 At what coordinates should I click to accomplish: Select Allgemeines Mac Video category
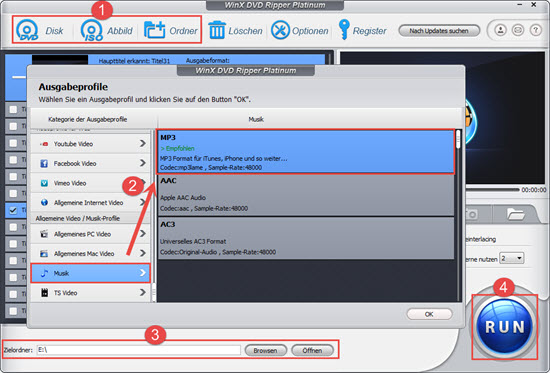pos(90,253)
